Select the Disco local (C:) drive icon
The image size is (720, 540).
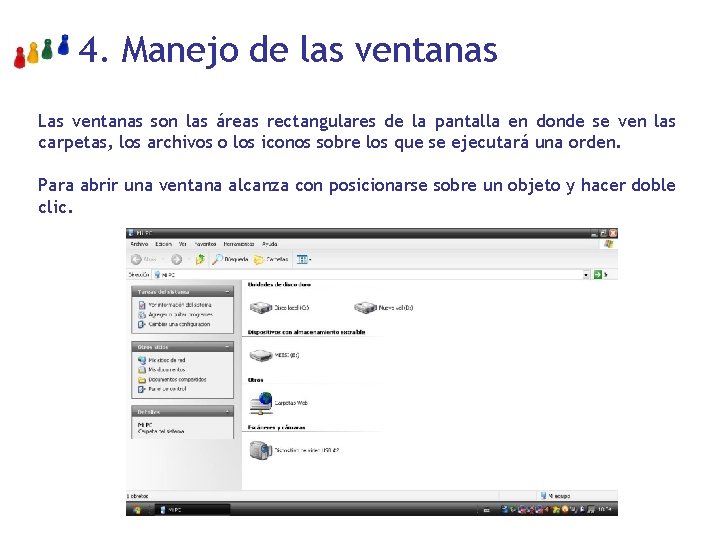(261, 308)
